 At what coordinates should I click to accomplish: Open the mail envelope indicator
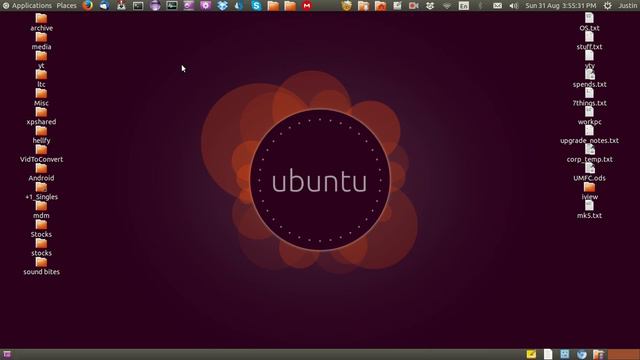tap(497, 6)
